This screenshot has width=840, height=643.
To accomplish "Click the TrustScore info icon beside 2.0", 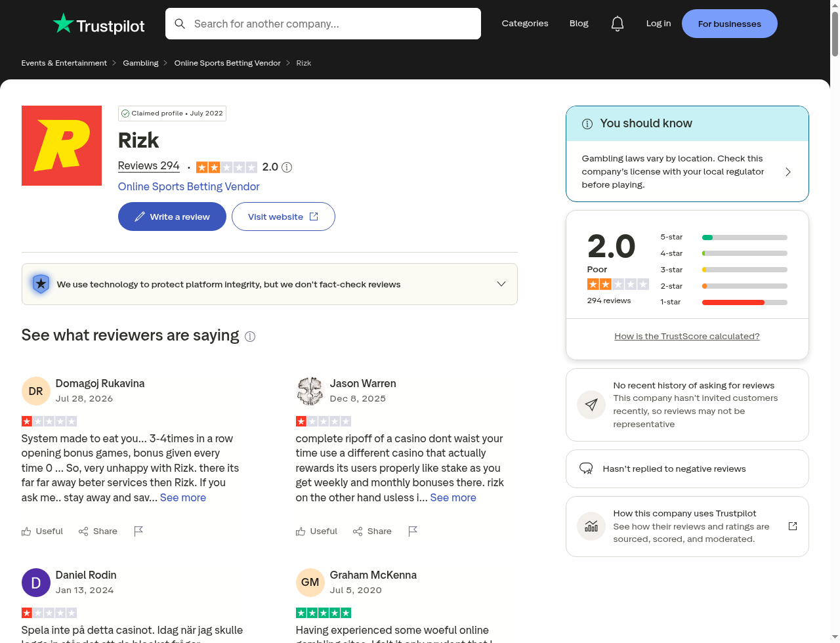I will pos(287,167).
